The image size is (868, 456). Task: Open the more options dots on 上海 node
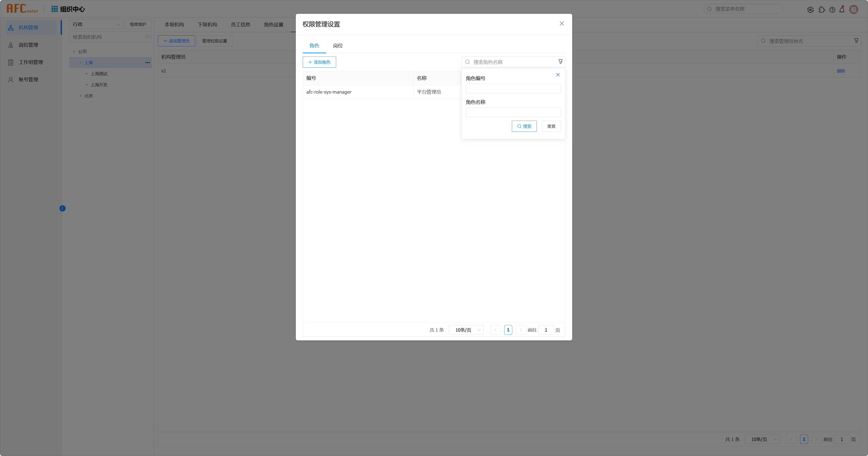pyautogui.click(x=147, y=63)
